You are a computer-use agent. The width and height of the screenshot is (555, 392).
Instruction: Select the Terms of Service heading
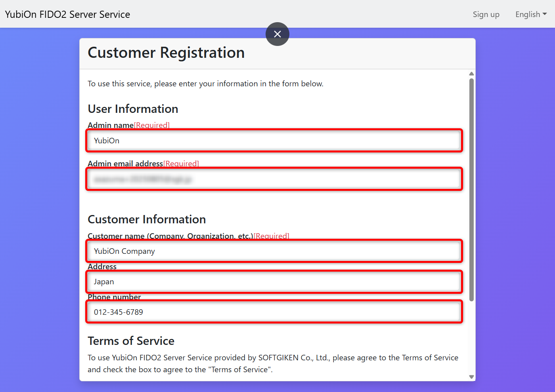coord(131,341)
